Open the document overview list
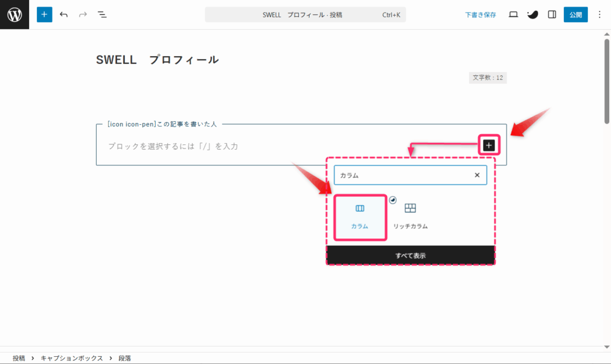611x364 pixels. [102, 14]
